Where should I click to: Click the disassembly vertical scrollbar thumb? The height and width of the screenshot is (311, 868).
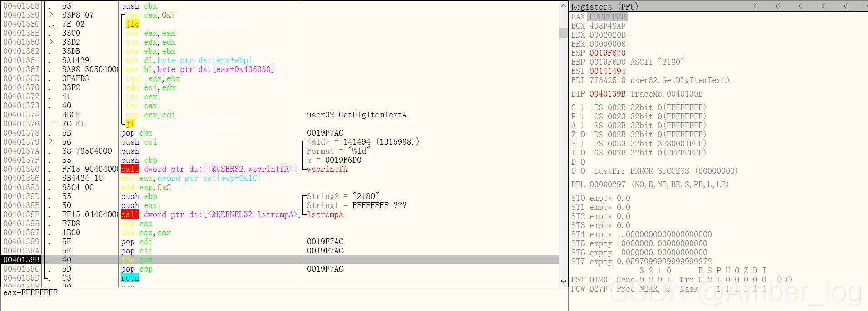[x=564, y=33]
